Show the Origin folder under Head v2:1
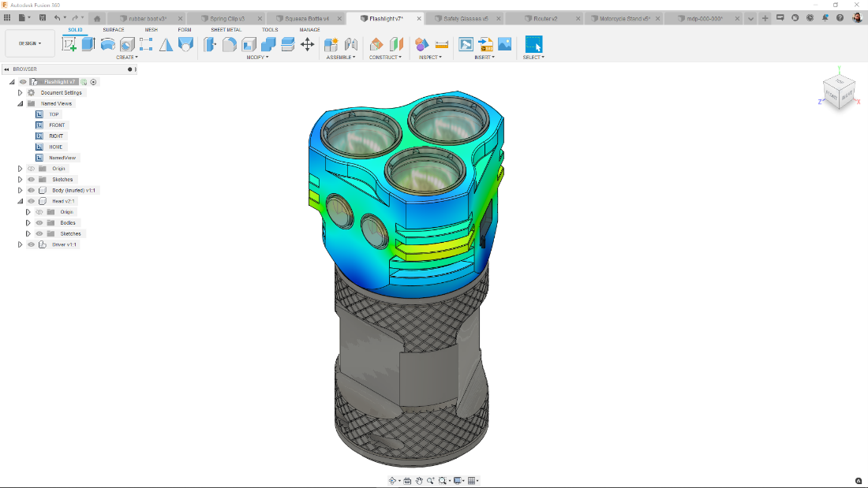The width and height of the screenshot is (868, 488). tap(39, 212)
